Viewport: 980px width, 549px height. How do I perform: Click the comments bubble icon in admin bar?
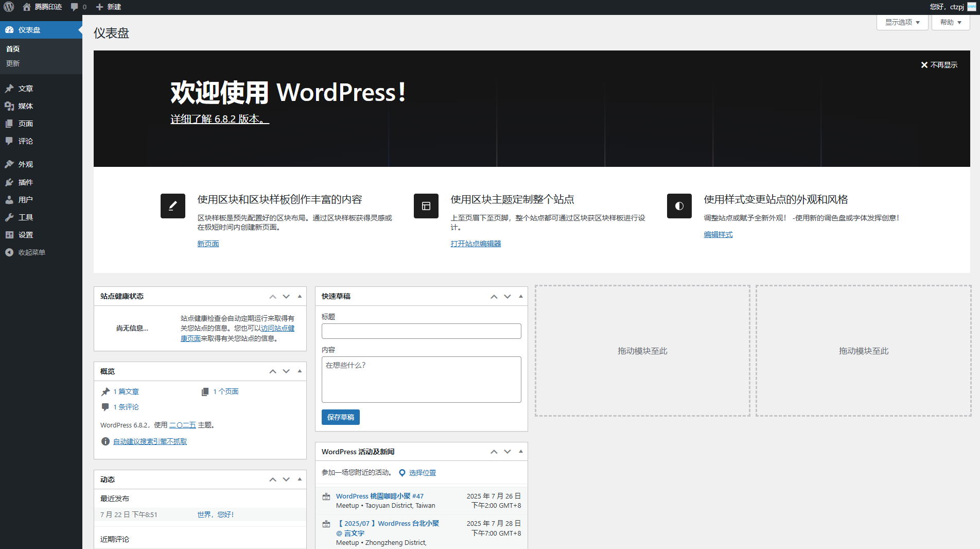point(75,7)
